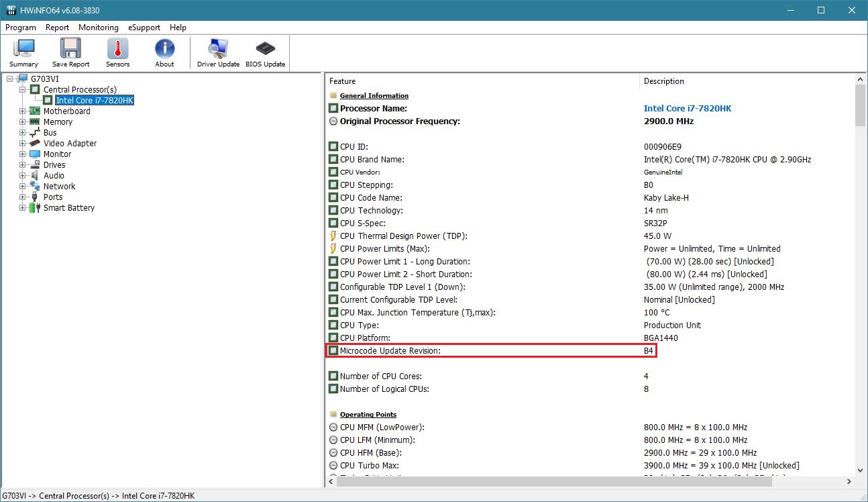Select the CPU HFM (Base) row
This screenshot has width=868, height=502.
[x=590, y=452]
